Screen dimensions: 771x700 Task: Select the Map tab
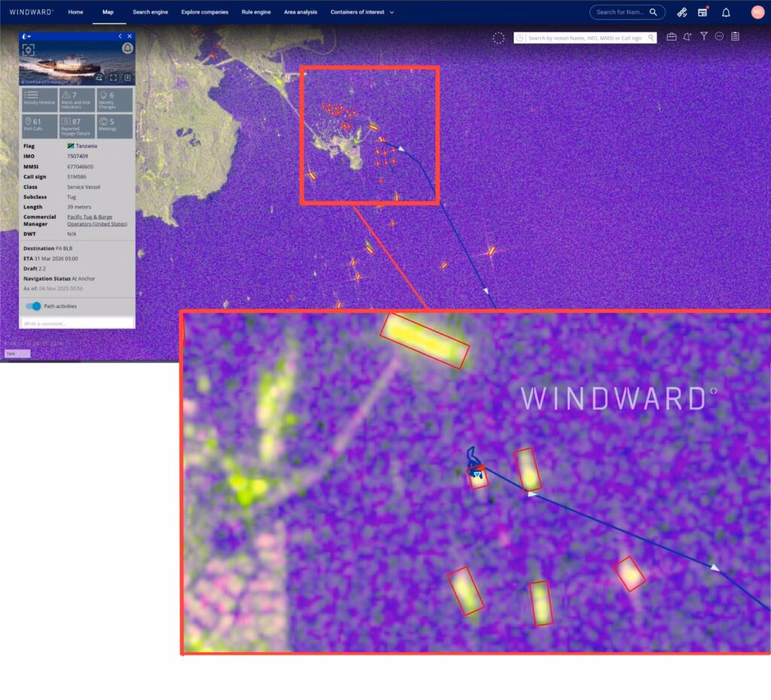pyautogui.click(x=108, y=12)
